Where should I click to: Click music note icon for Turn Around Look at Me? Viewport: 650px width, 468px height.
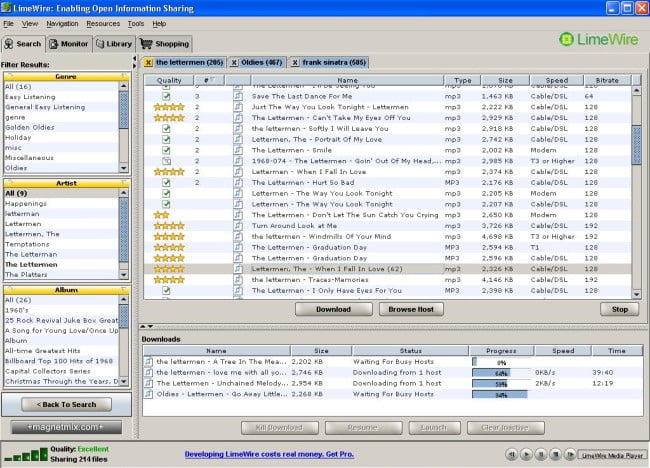coord(238,226)
